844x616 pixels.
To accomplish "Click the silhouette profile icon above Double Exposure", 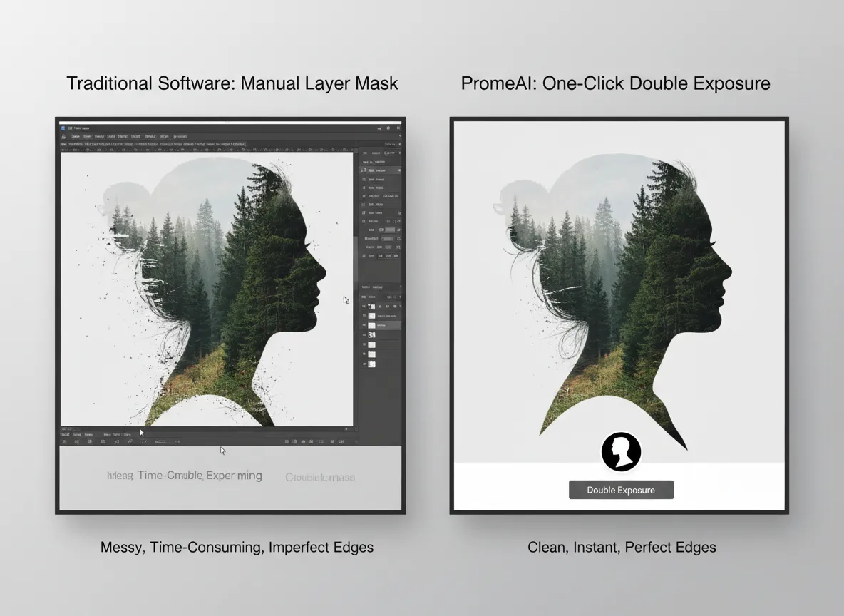I will [621, 451].
